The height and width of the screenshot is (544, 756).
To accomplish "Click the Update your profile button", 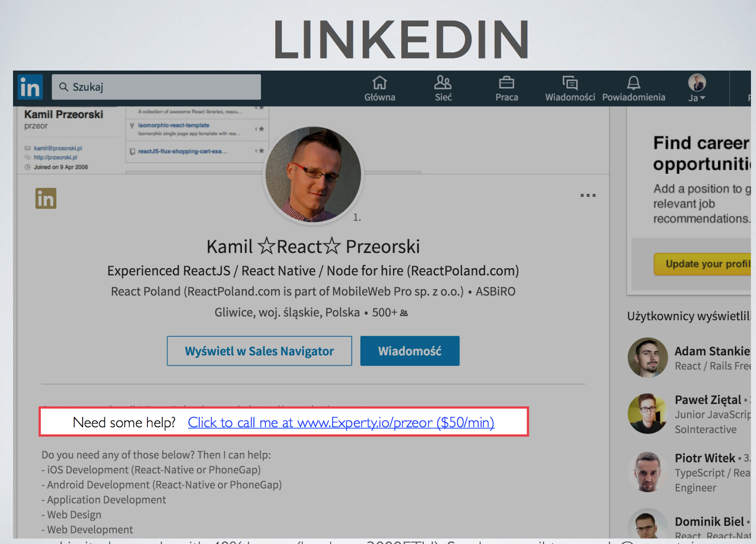I will 702,264.
